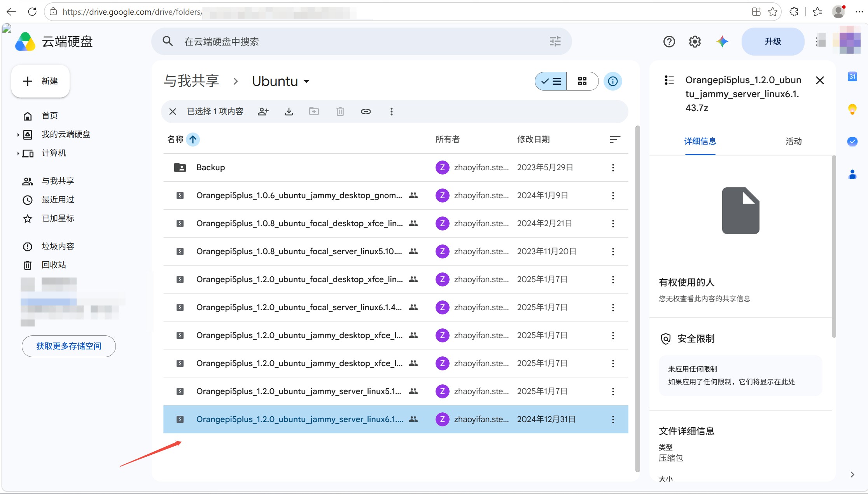Screen dimensions: 868x494
Task: Open advanced search filter options icon
Action: point(555,41)
